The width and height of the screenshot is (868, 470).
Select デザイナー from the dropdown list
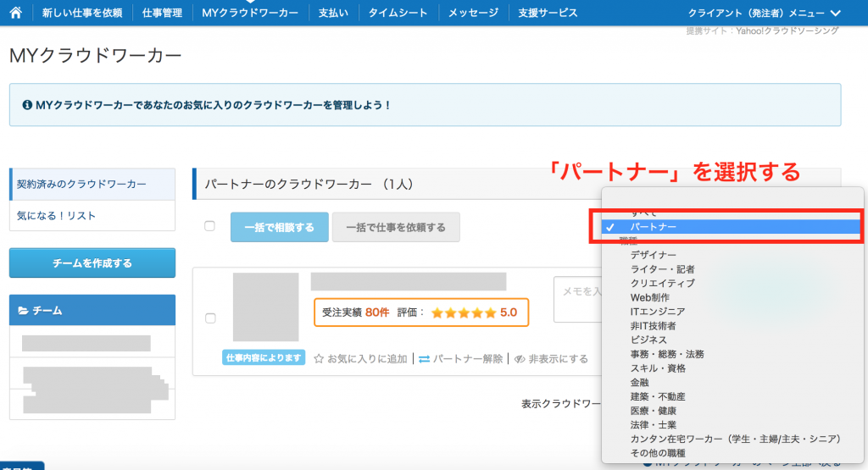(653, 255)
